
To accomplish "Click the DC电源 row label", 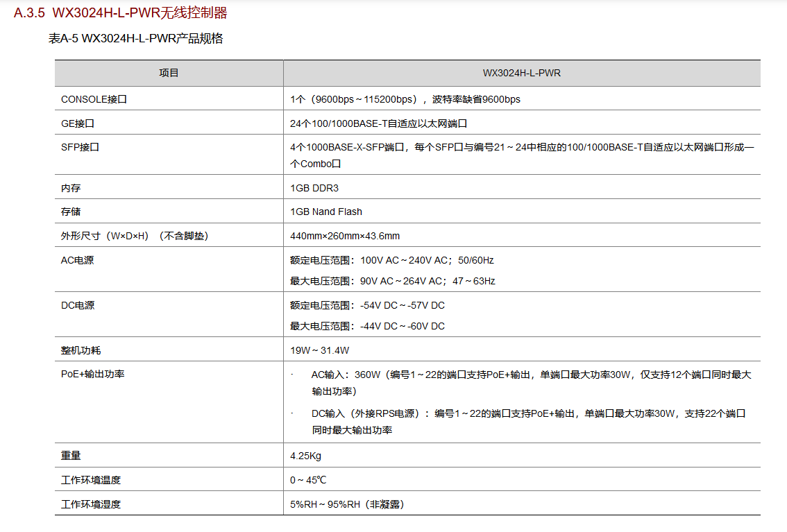I will click(78, 305).
